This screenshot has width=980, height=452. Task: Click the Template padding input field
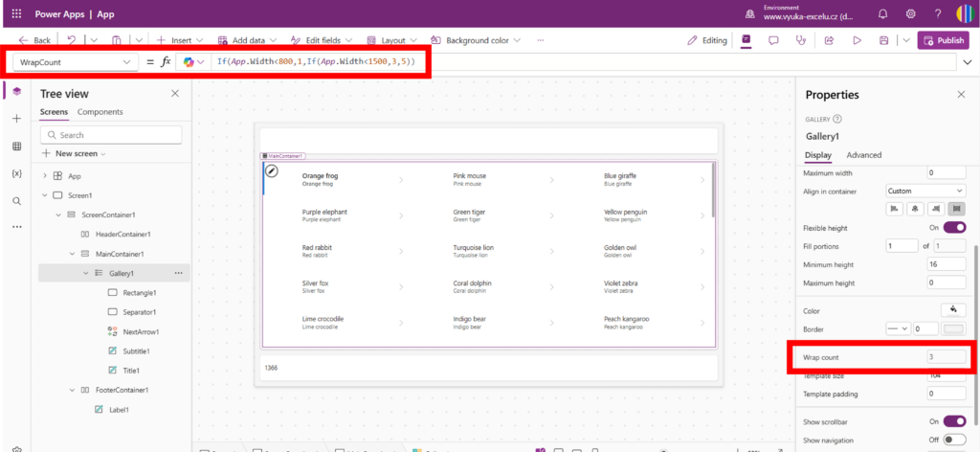point(947,394)
